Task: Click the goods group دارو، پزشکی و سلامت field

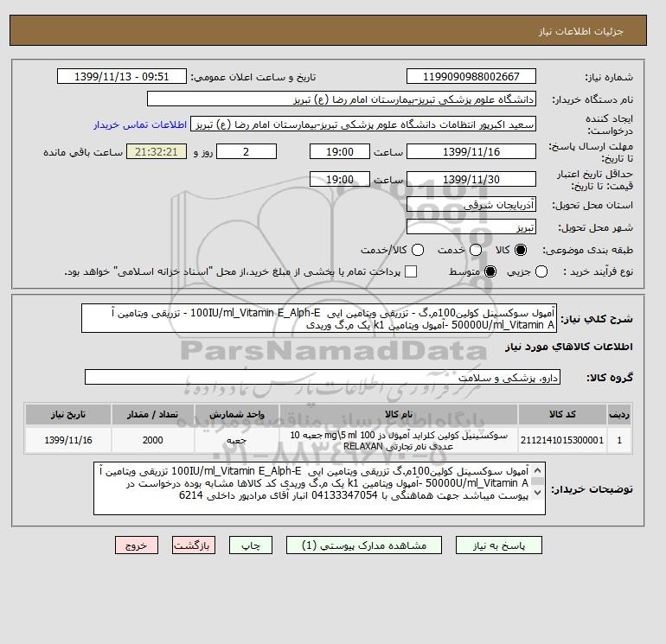Action: [x=323, y=377]
